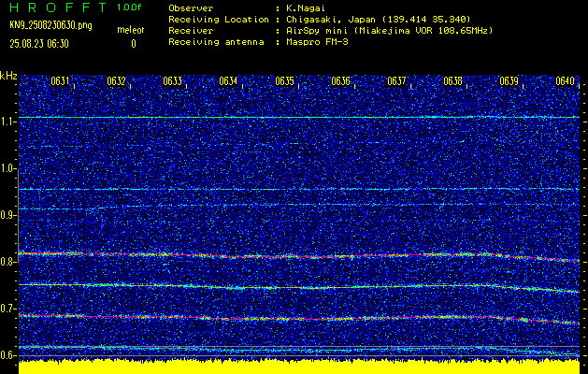The height and width of the screenshot is (374, 588).
Task: Click the Observer field label
Action: pyautogui.click(x=191, y=7)
